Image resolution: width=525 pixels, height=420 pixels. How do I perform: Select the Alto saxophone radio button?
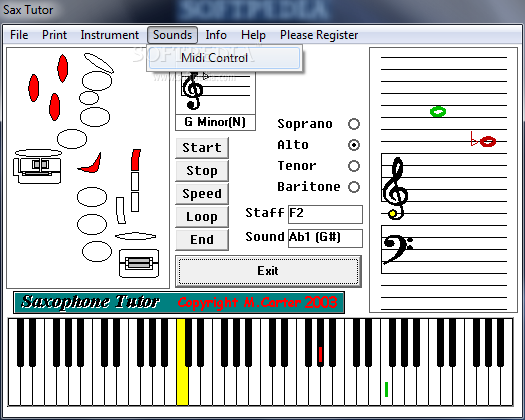pos(354,145)
